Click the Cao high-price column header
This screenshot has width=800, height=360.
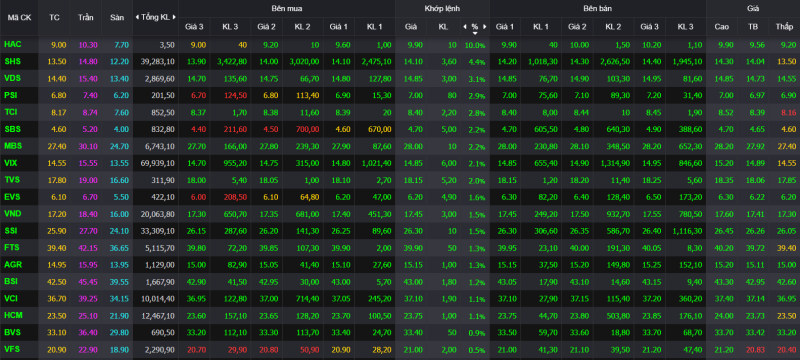[x=721, y=27]
